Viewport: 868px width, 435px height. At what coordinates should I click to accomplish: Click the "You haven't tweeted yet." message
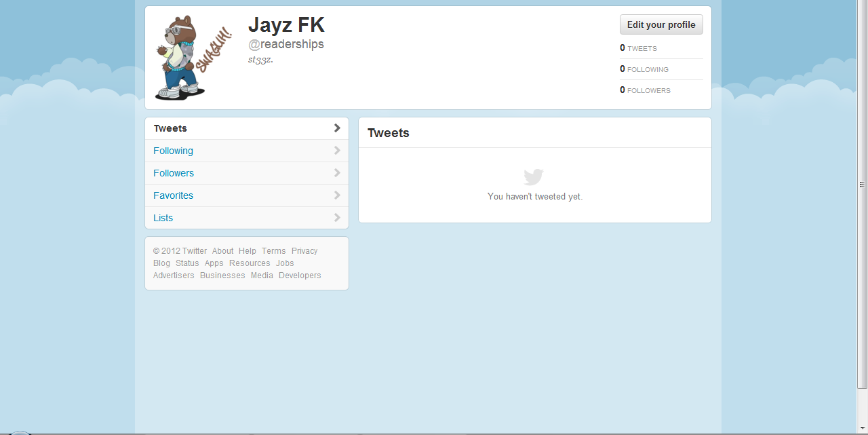[x=535, y=197]
